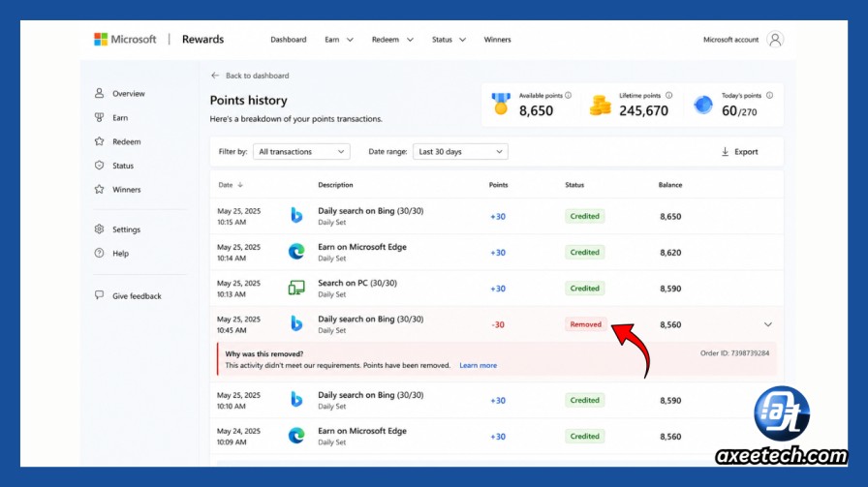Click Edge icon in the 10:14 AM row
The width and height of the screenshot is (868, 487).
296,252
